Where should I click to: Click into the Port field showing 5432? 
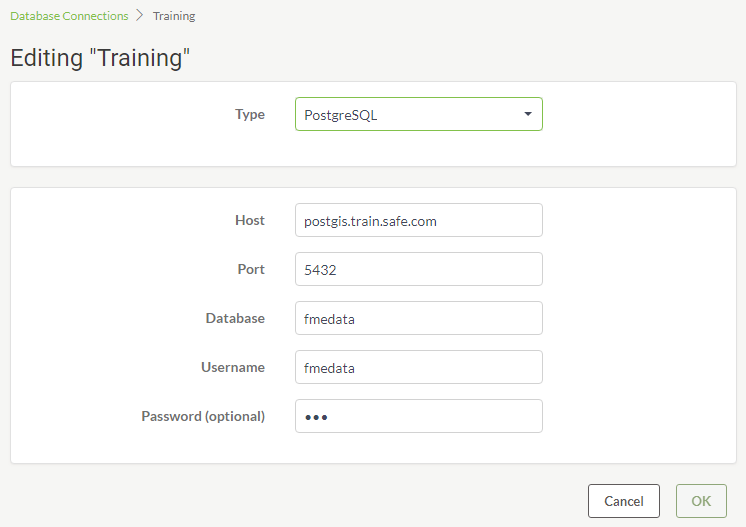coord(419,269)
